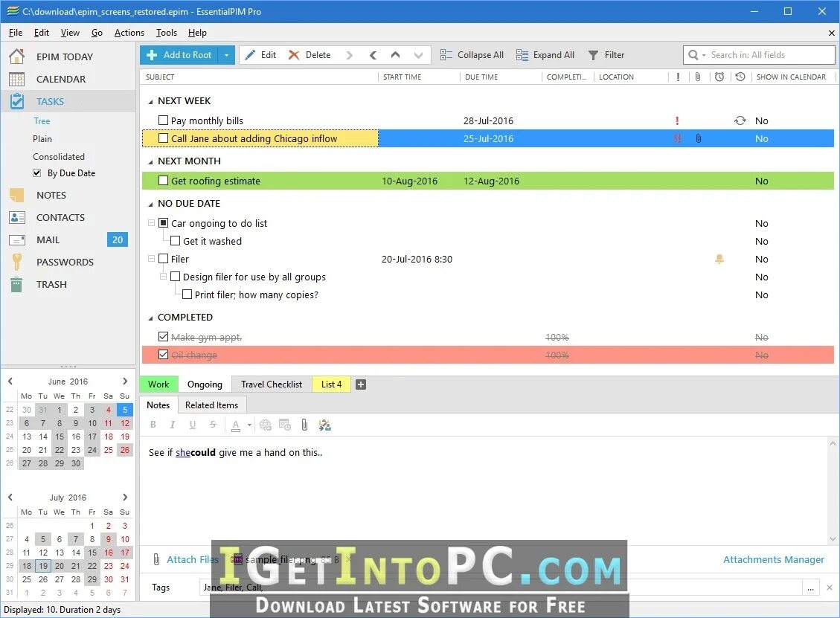
Task: Insert date and time in notes toolbar
Action: coord(284,425)
